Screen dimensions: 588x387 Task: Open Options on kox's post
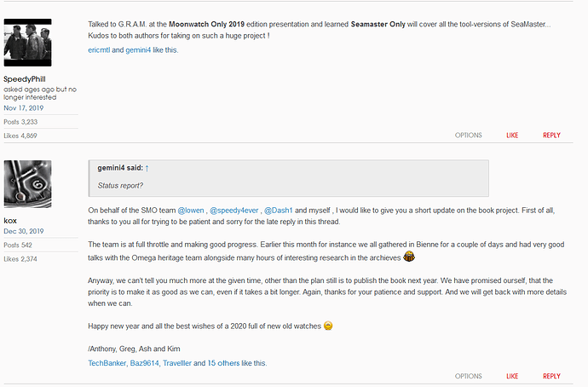point(469,376)
